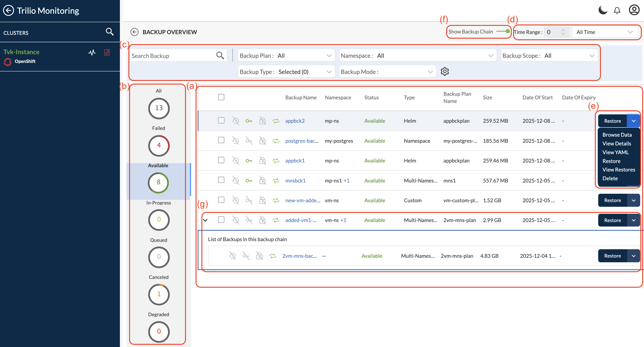Click the encryption key icon for appbck2
644x347 pixels.
pyautogui.click(x=249, y=121)
